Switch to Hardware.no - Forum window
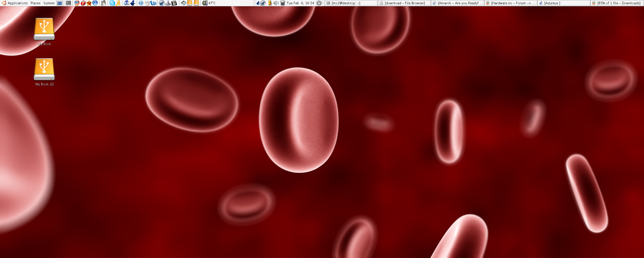Viewport: 644px width, 258px height. pyautogui.click(x=510, y=3)
